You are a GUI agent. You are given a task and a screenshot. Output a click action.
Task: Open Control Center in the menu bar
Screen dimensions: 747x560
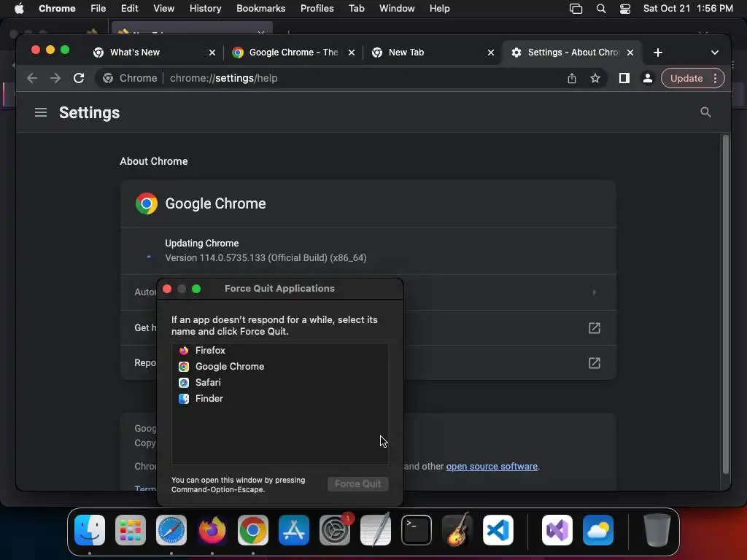pyautogui.click(x=625, y=9)
